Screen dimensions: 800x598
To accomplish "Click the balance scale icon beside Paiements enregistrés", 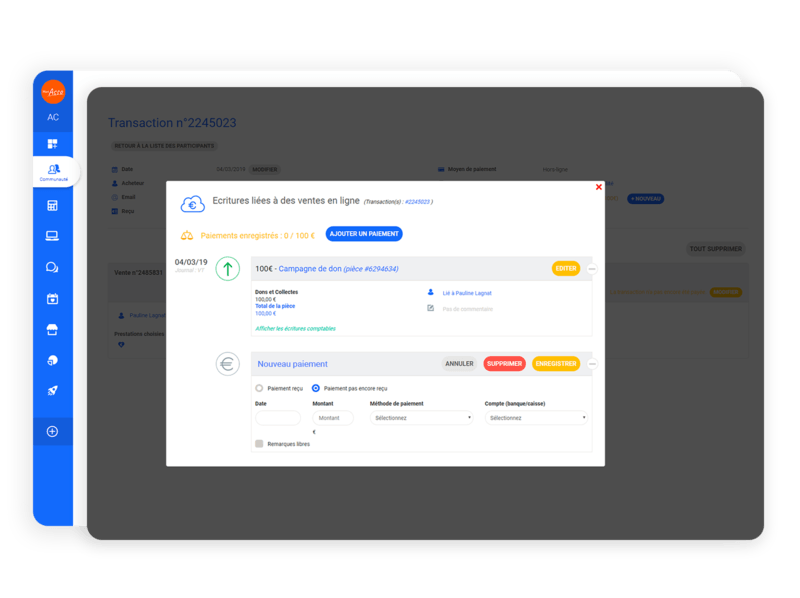I will pyautogui.click(x=187, y=236).
